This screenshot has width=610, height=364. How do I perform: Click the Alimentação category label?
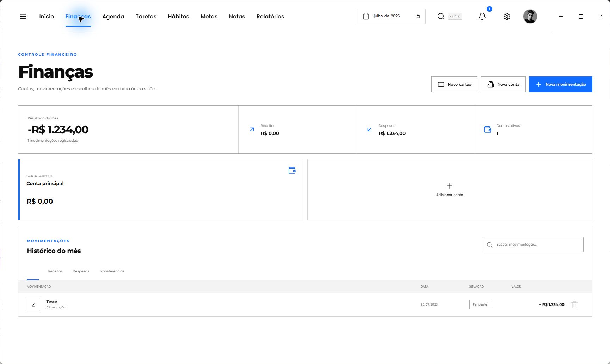click(56, 307)
